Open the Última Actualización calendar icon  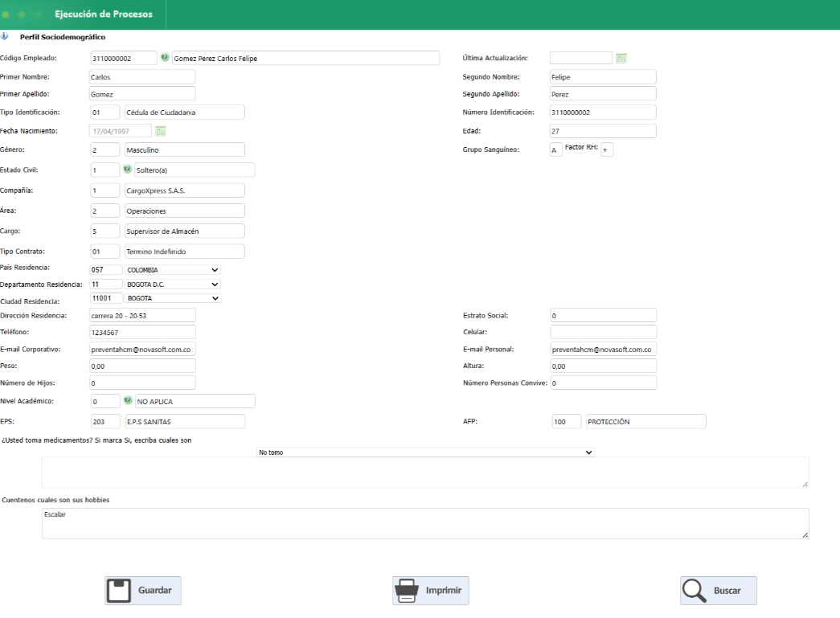pos(621,58)
